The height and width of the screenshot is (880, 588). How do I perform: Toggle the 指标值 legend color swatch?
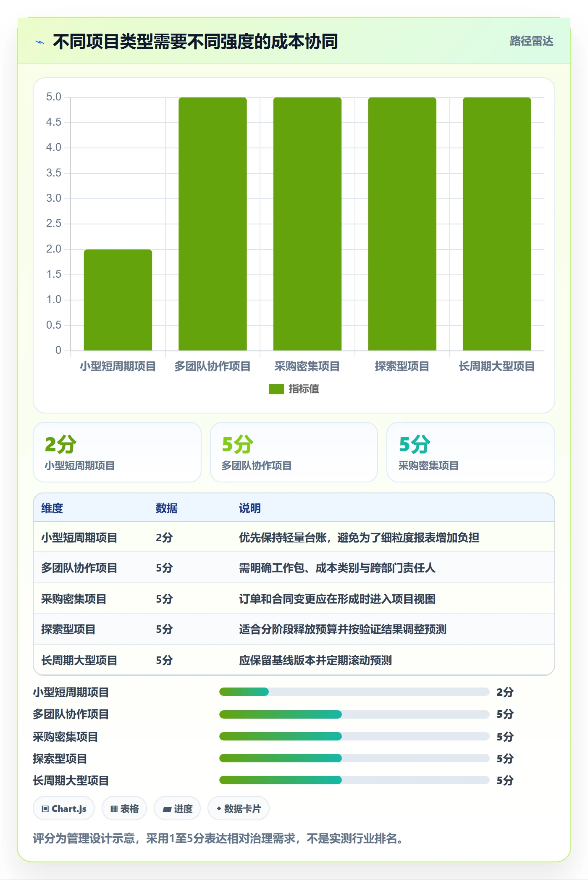coord(276,389)
